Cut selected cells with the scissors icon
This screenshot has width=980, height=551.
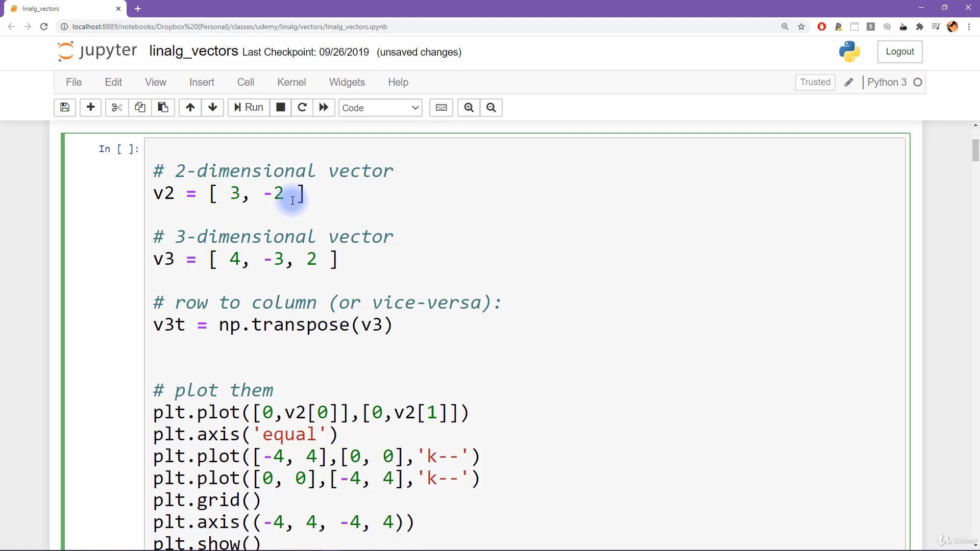tap(117, 108)
